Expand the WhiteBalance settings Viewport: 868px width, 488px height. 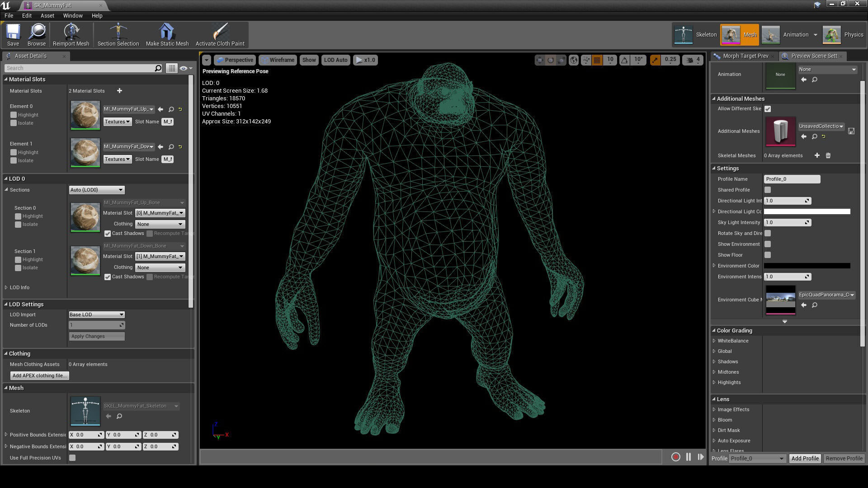coord(714,341)
